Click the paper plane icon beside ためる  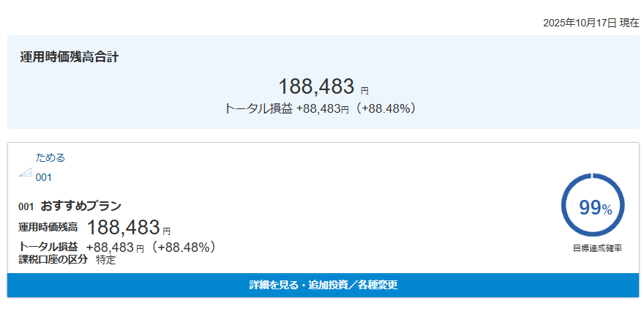(25, 172)
